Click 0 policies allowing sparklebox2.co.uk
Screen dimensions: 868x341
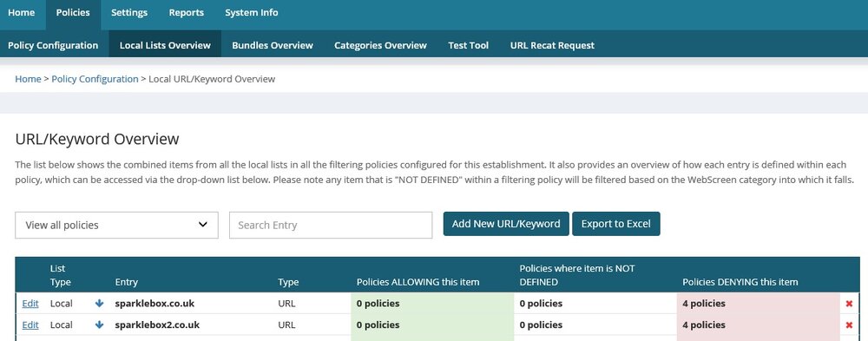(378, 325)
